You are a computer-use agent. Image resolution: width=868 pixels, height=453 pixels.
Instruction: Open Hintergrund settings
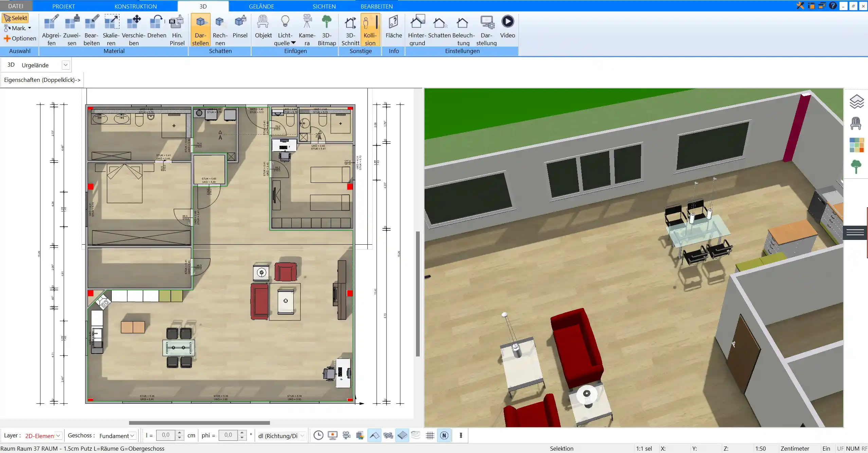click(x=417, y=30)
